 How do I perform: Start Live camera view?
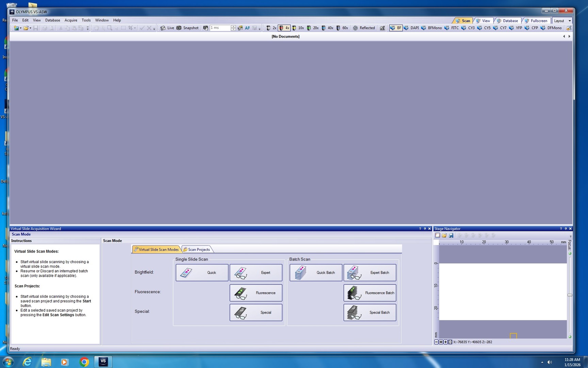(167, 28)
